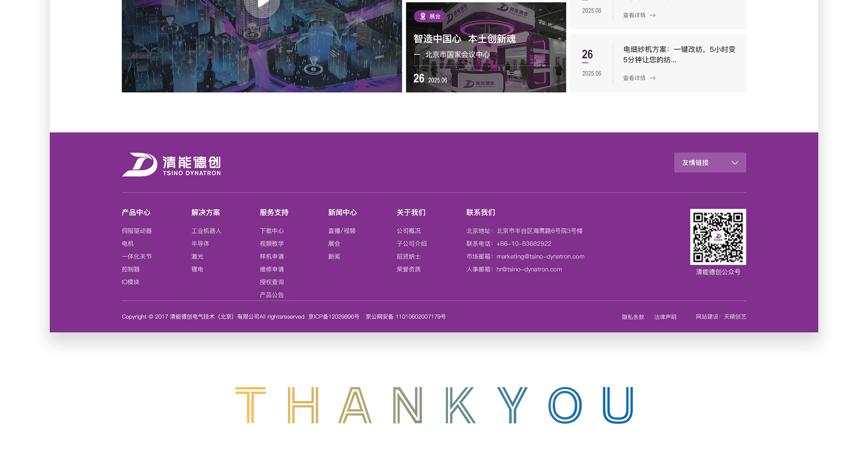
Task: Click the marketing email address
Action: [x=540, y=256]
